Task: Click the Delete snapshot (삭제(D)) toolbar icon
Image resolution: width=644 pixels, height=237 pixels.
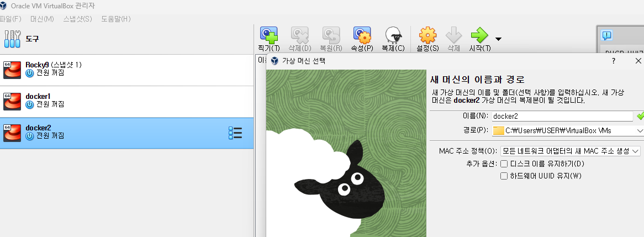Action: 300,35
